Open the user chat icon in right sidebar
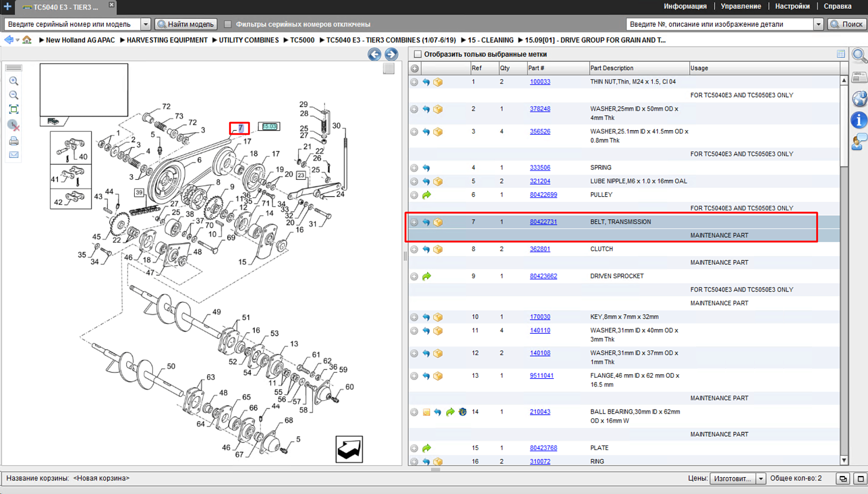868x494 pixels. pyautogui.click(x=859, y=142)
